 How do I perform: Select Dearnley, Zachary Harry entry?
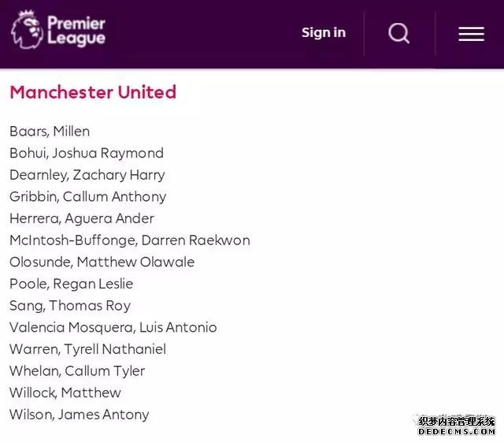pyautogui.click(x=87, y=175)
